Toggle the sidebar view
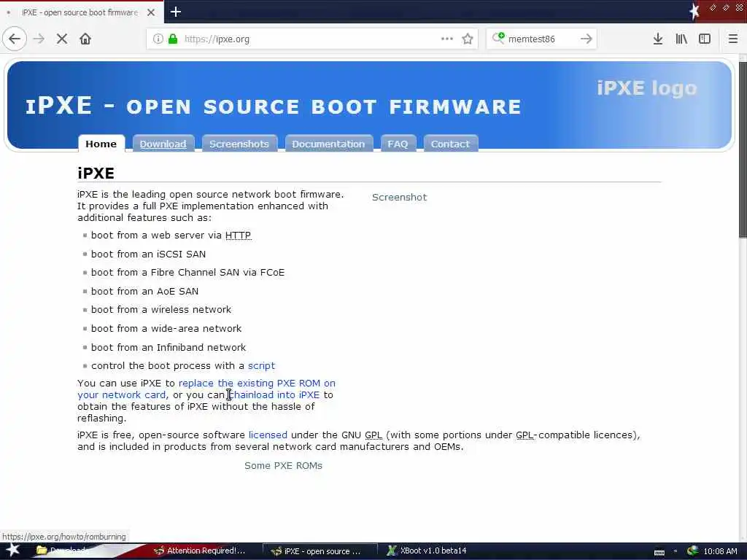The height and width of the screenshot is (560, 747). [x=705, y=39]
